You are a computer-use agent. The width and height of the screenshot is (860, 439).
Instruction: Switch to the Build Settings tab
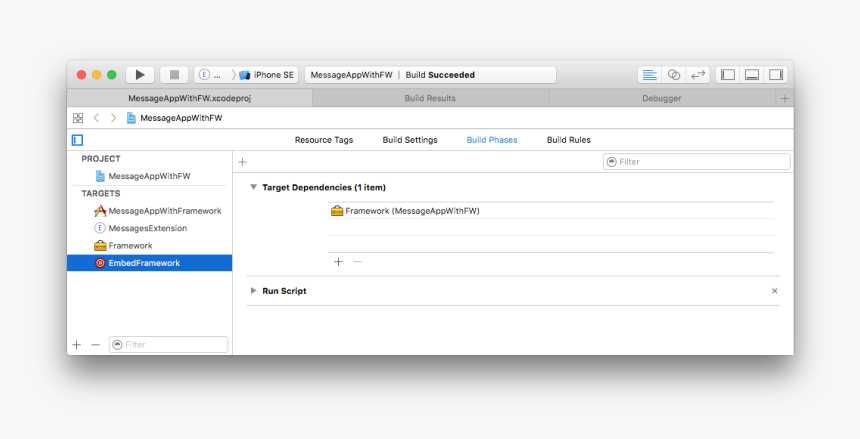pos(409,140)
